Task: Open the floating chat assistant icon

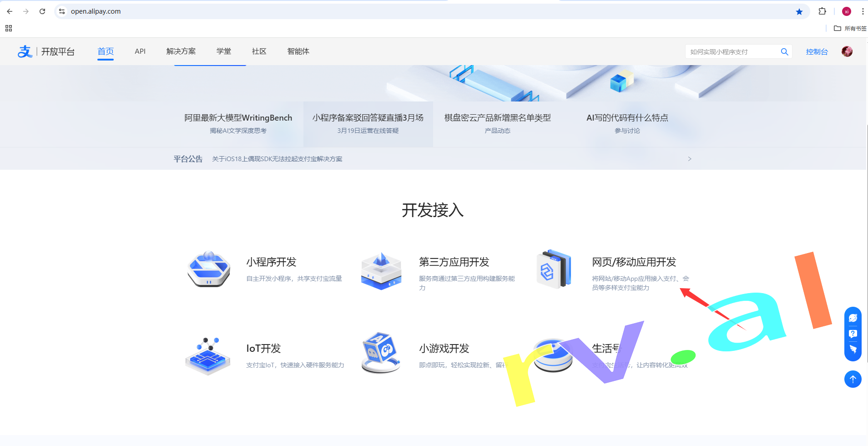Action: tap(853, 318)
